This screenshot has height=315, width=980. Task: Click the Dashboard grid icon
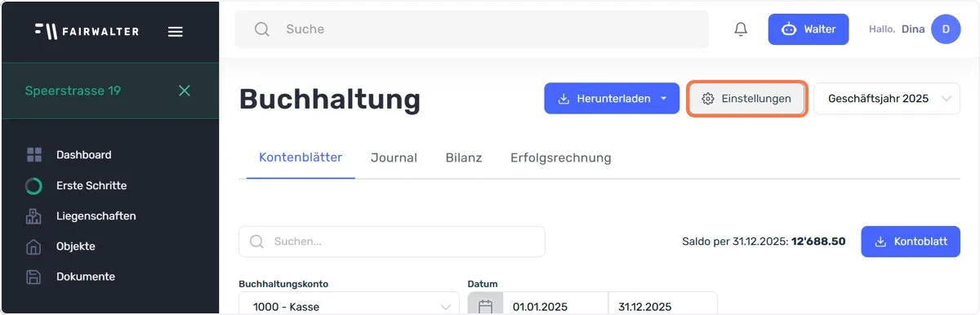[33, 155]
